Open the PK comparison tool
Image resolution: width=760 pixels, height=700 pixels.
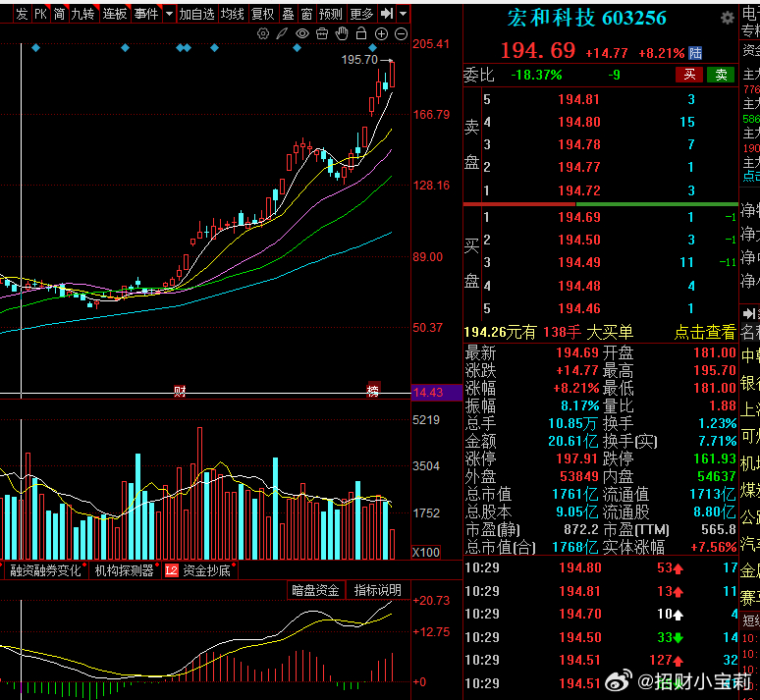(x=40, y=14)
